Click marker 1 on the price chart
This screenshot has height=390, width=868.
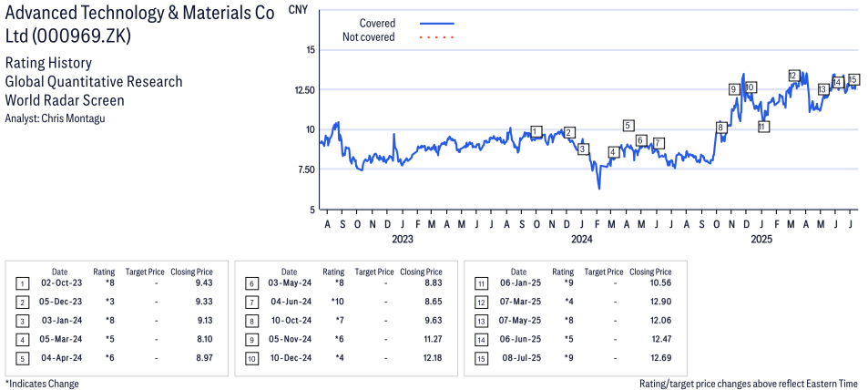click(536, 131)
